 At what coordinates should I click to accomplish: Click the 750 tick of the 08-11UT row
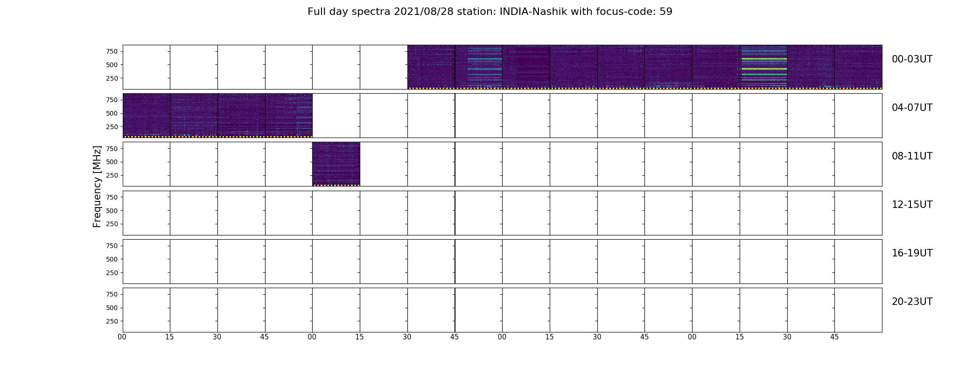click(x=112, y=149)
